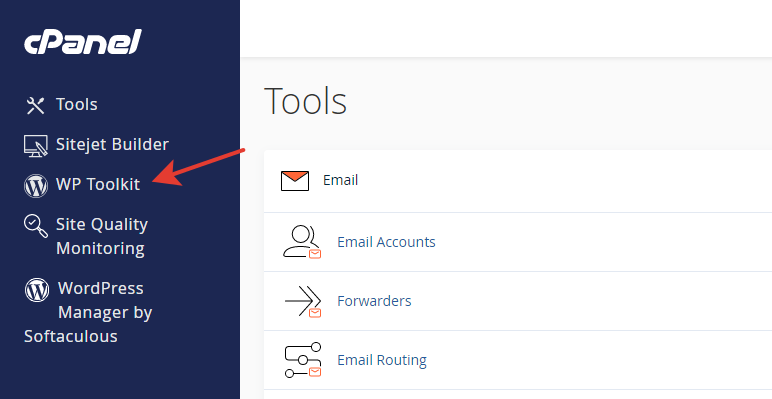
Task: Click the Site Quality Monitoring magnifier icon
Action: point(36,226)
